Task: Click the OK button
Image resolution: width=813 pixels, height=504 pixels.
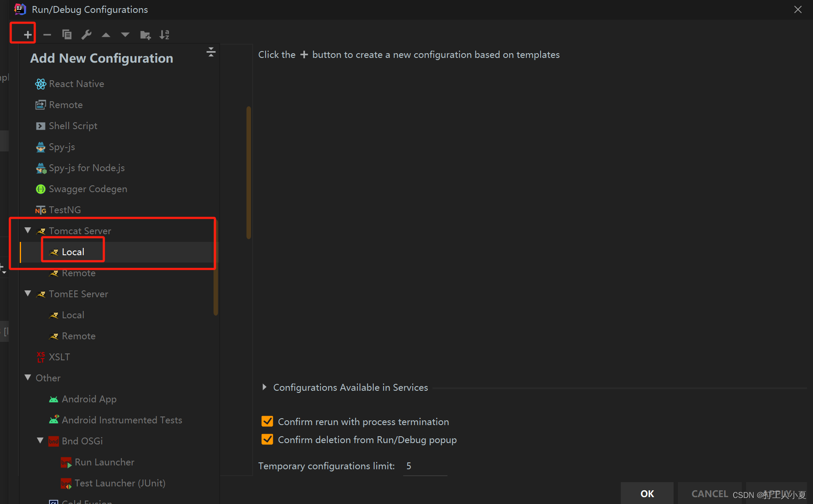Action: coord(647,494)
